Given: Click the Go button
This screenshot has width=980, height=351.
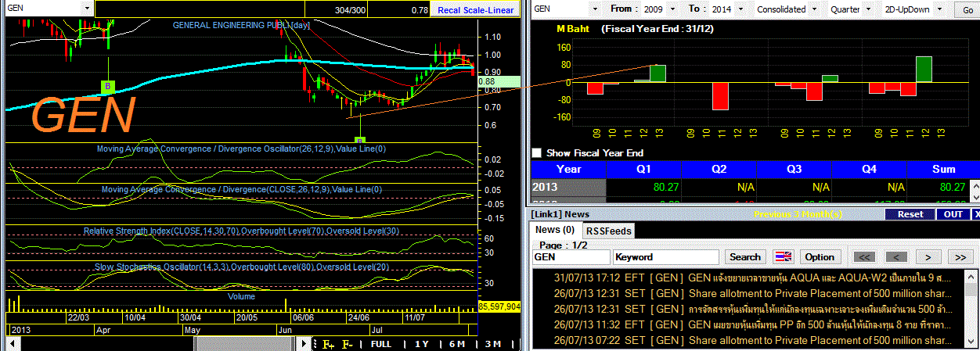Looking at the screenshot, I should tap(967, 9).
